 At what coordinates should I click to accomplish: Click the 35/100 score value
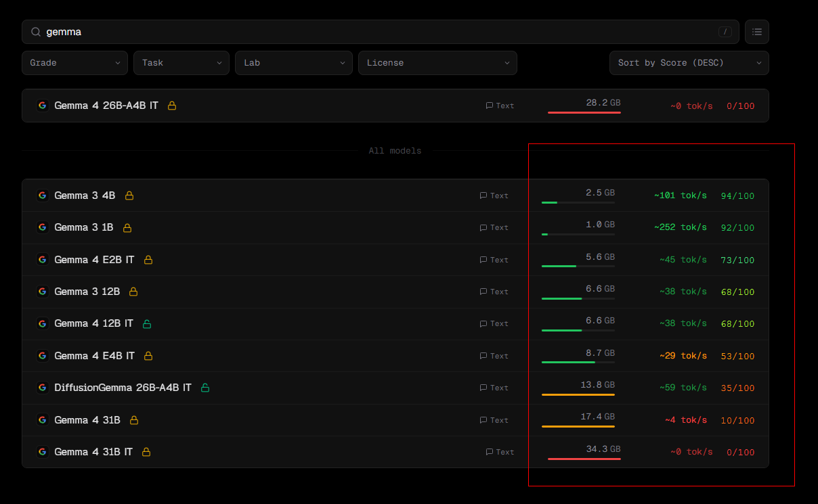[737, 388]
